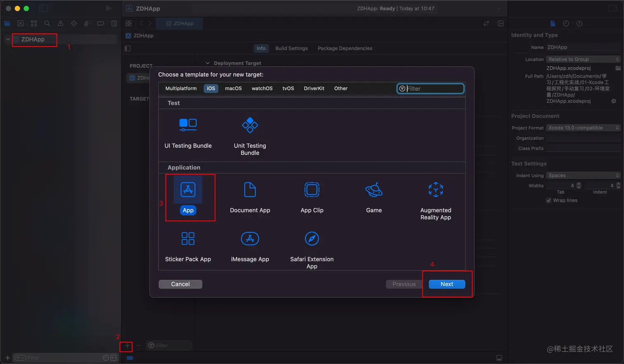Viewport: 624px width, 364px height.
Task: Select the Augmented Reality App template
Action: coord(436,201)
